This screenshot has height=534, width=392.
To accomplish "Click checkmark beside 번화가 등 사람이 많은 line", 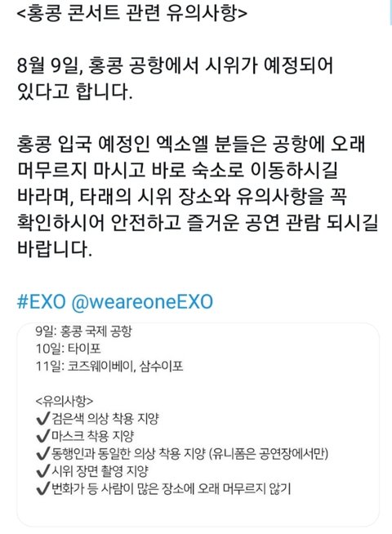I will point(43,489).
